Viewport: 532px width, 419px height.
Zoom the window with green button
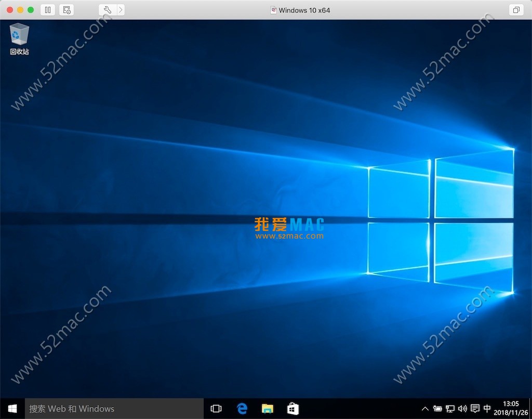click(31, 10)
